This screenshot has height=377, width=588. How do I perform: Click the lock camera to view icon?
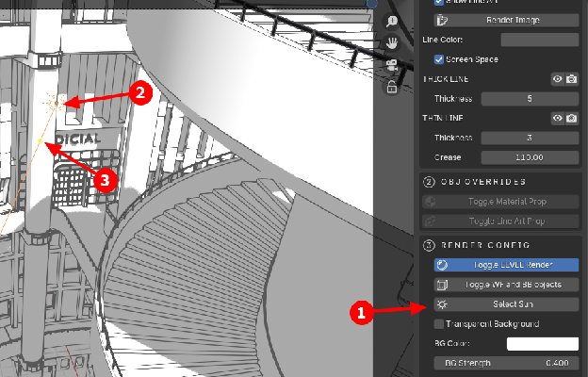coord(392,88)
